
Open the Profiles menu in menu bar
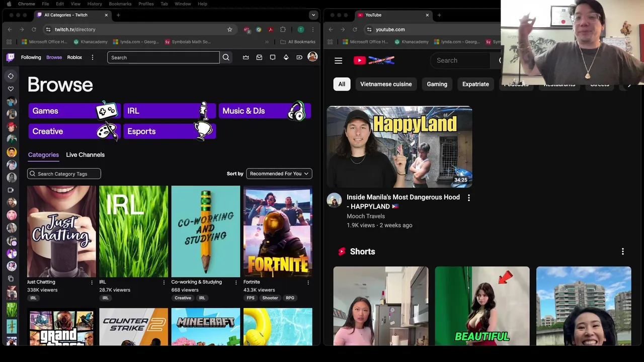coord(146,4)
